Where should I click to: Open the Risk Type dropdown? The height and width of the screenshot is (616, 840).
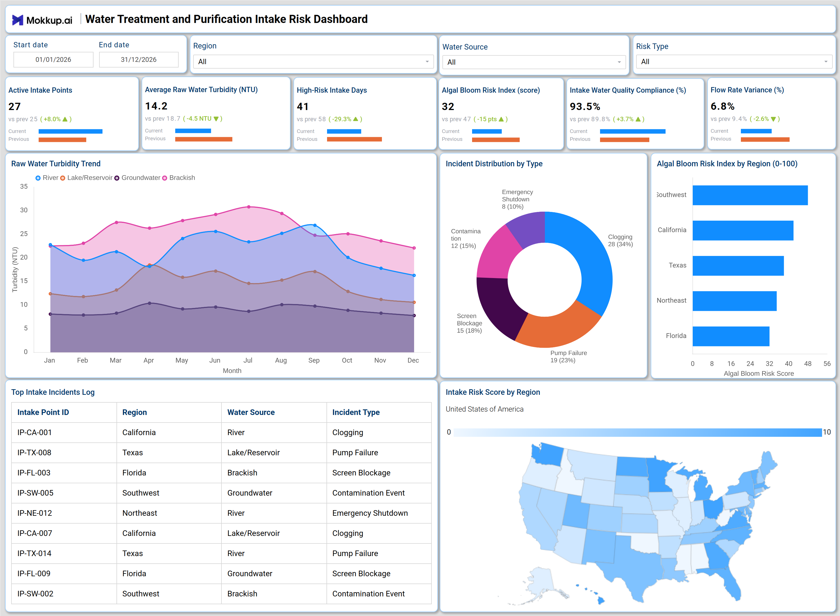coord(734,62)
